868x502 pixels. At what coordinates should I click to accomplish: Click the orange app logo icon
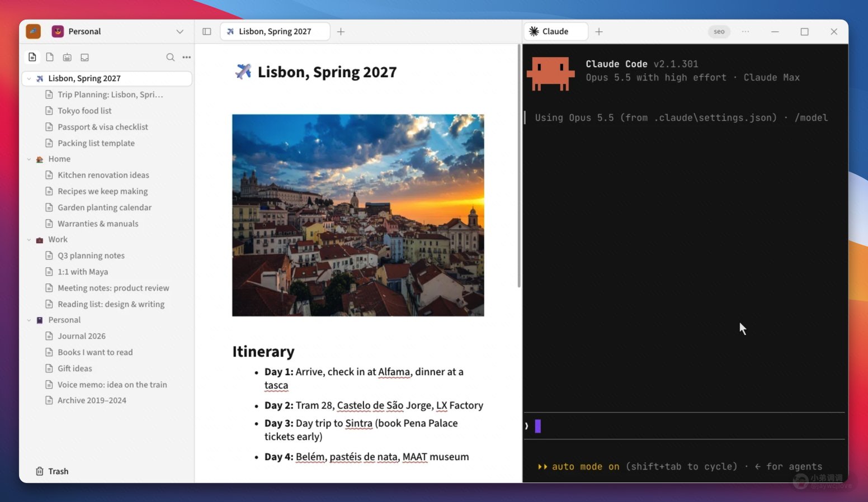[x=33, y=31]
